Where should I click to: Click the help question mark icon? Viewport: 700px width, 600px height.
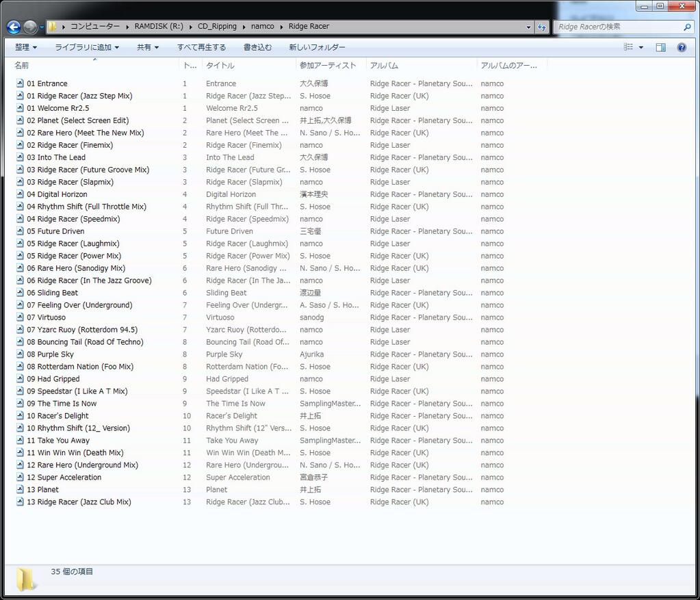[x=682, y=47]
